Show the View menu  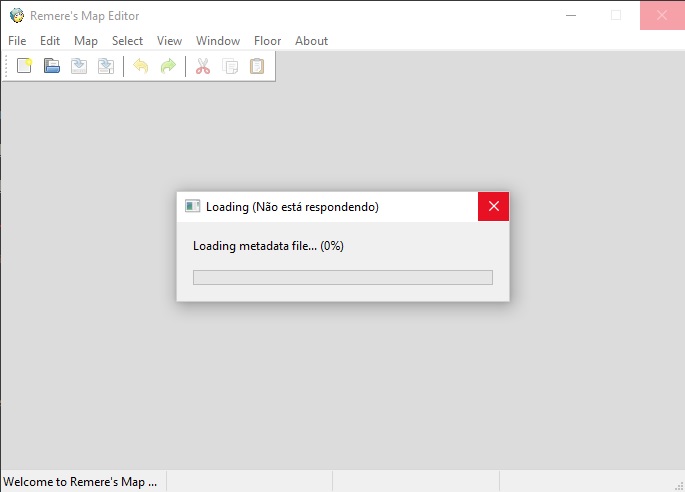click(x=169, y=41)
